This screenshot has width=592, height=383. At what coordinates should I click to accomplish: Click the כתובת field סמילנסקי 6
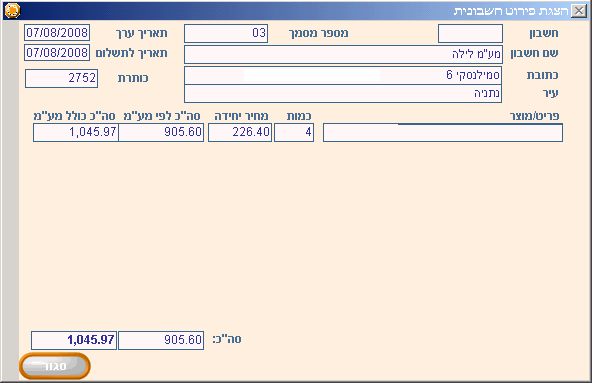click(x=343, y=76)
